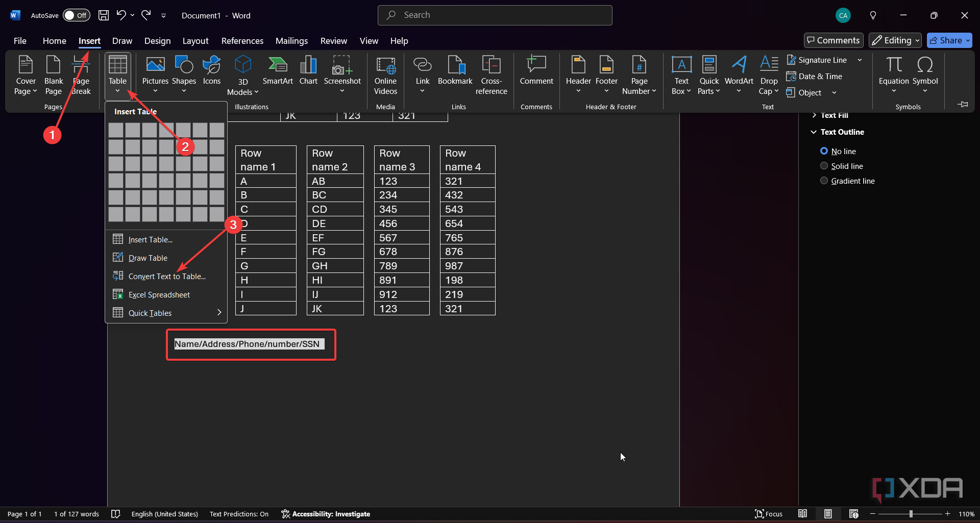
Task: Insert Online Videos
Action: pos(385,76)
